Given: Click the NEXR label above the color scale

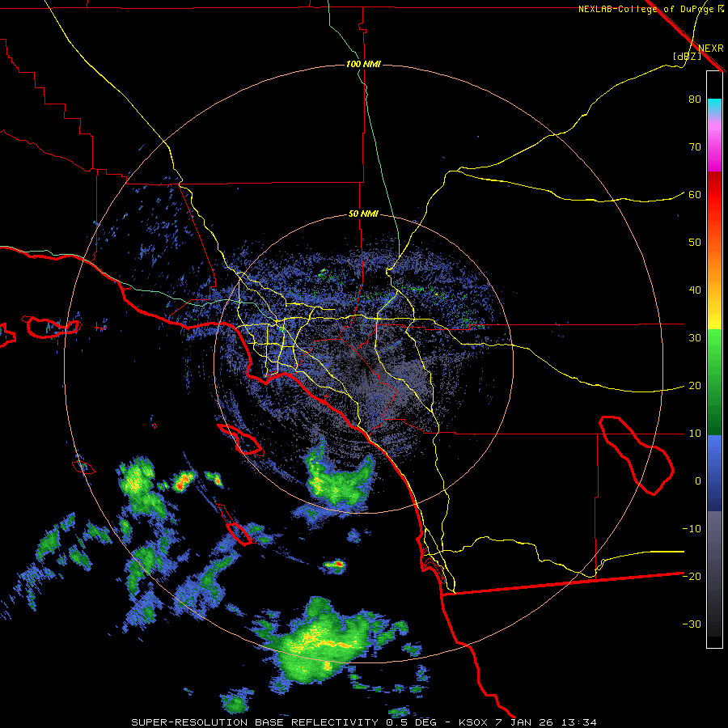Looking at the screenshot, I should click(710, 49).
